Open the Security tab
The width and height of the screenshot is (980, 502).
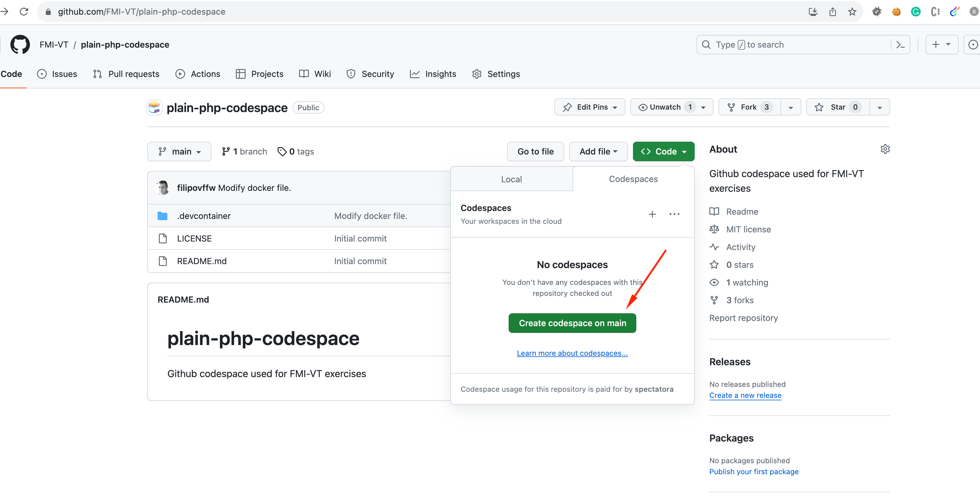point(370,74)
